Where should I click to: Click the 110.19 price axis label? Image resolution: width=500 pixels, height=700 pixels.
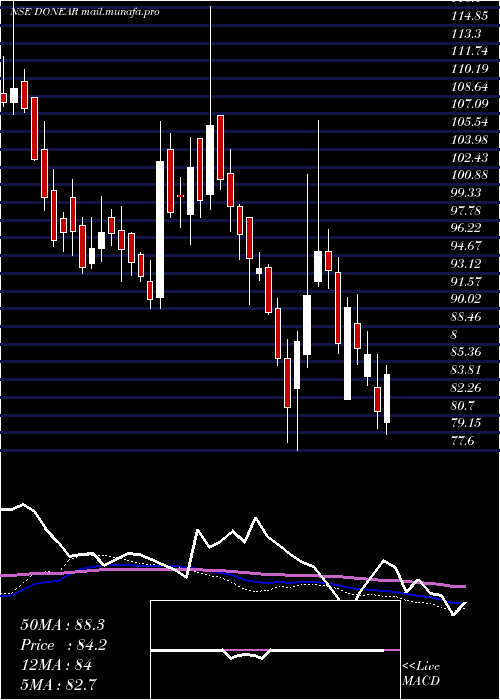click(469, 69)
